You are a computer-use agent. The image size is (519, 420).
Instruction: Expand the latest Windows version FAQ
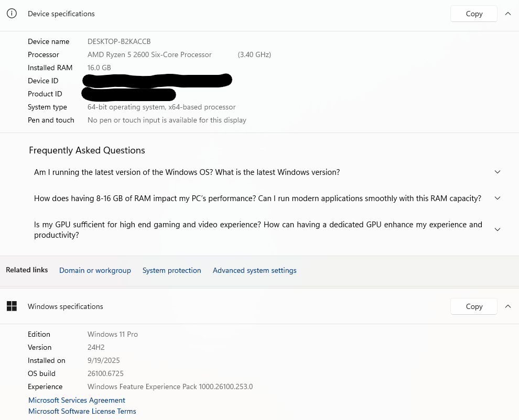[497, 172]
